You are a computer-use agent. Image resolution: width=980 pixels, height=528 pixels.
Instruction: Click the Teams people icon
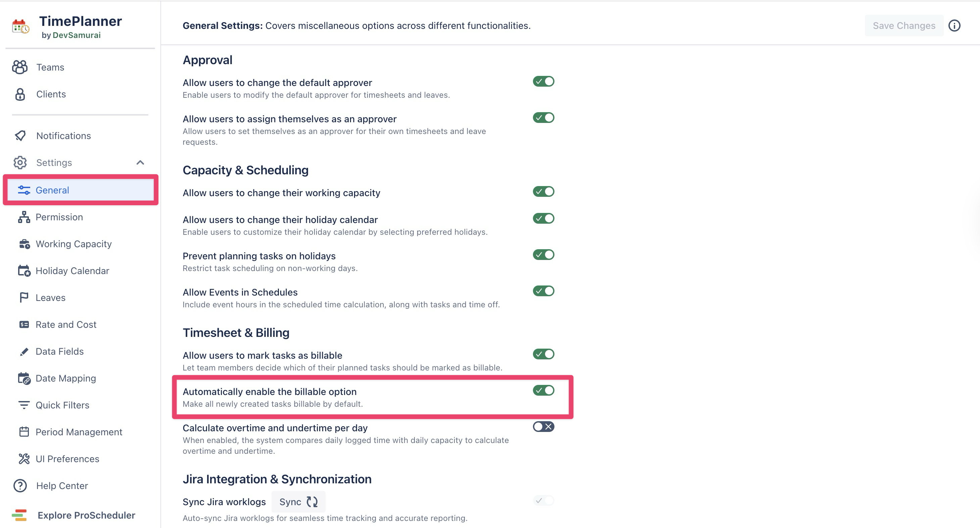(20, 67)
